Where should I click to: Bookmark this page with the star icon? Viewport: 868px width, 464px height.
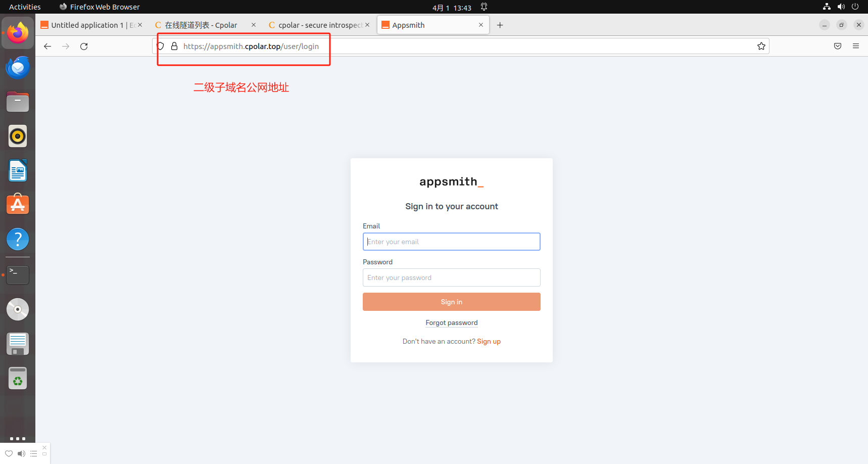tap(761, 46)
